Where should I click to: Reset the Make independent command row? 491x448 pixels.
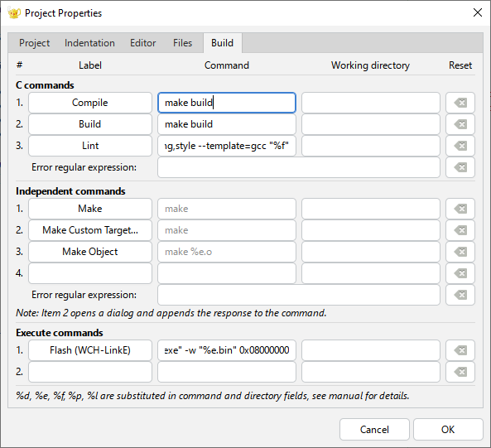pyautogui.click(x=460, y=209)
